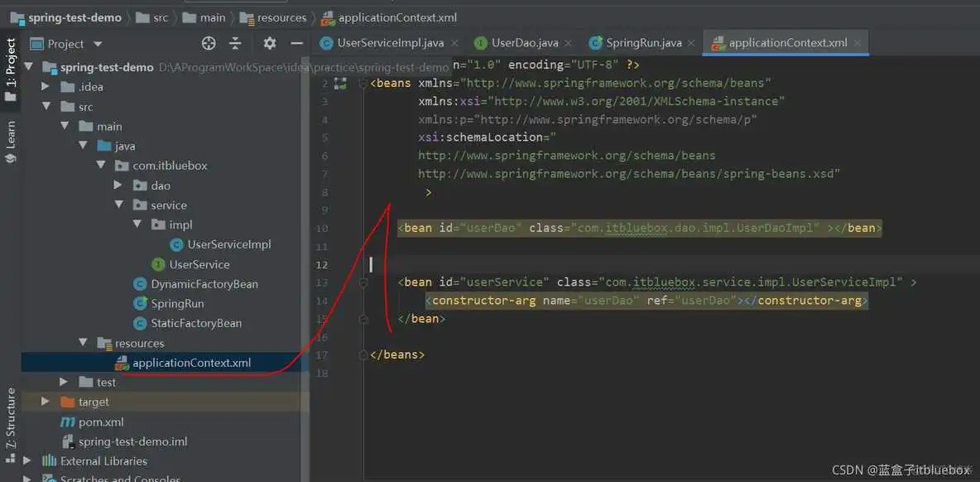Screen dimensions: 980x482
Task: Collapse the com.itbluebox package
Action: (101, 165)
